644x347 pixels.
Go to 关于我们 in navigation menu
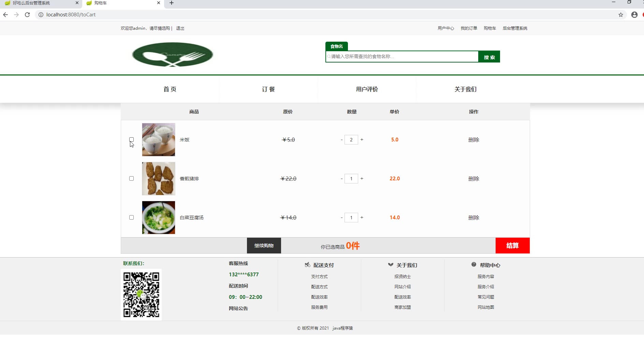[466, 89]
